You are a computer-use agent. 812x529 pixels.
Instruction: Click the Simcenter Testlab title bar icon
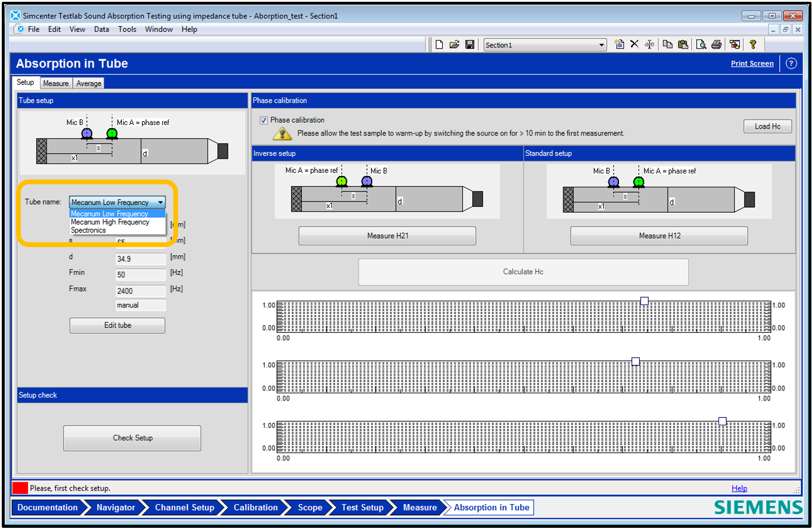click(x=15, y=15)
